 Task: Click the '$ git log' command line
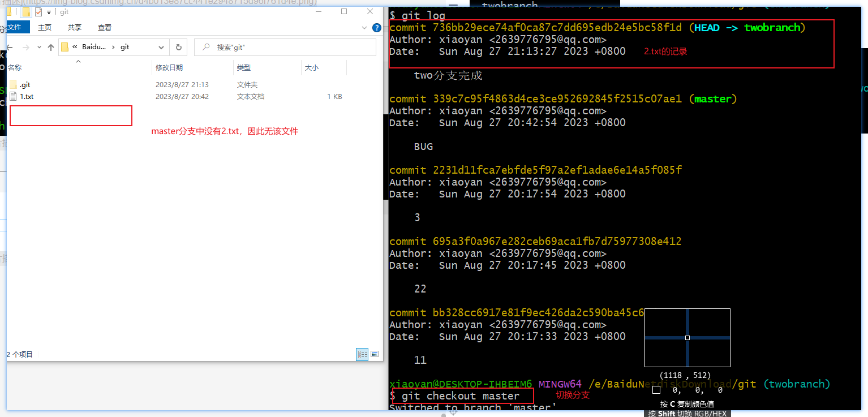[418, 16]
